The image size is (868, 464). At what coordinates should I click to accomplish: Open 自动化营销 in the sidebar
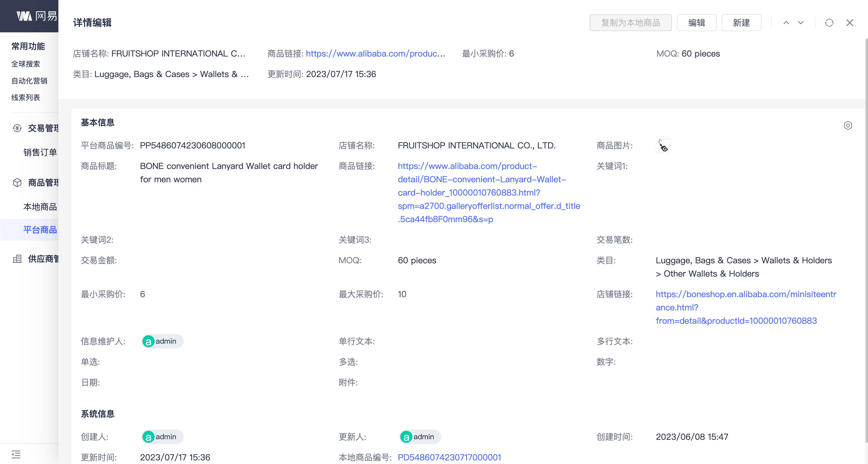tap(29, 81)
